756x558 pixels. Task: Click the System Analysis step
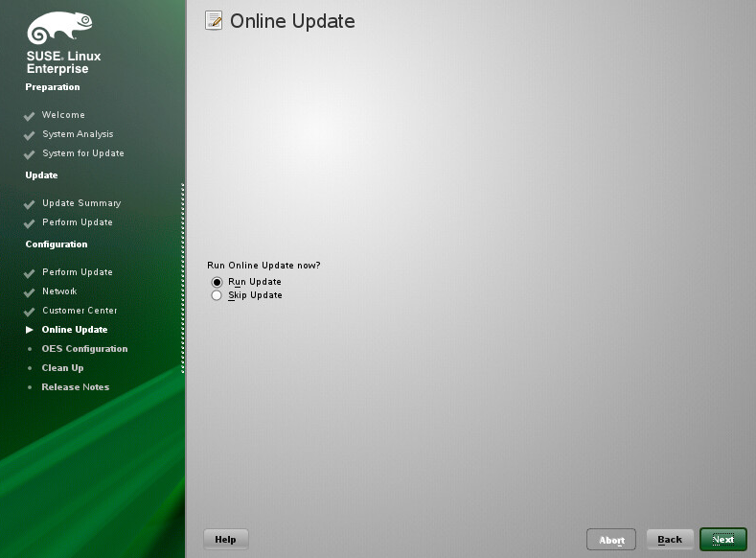coord(78,134)
